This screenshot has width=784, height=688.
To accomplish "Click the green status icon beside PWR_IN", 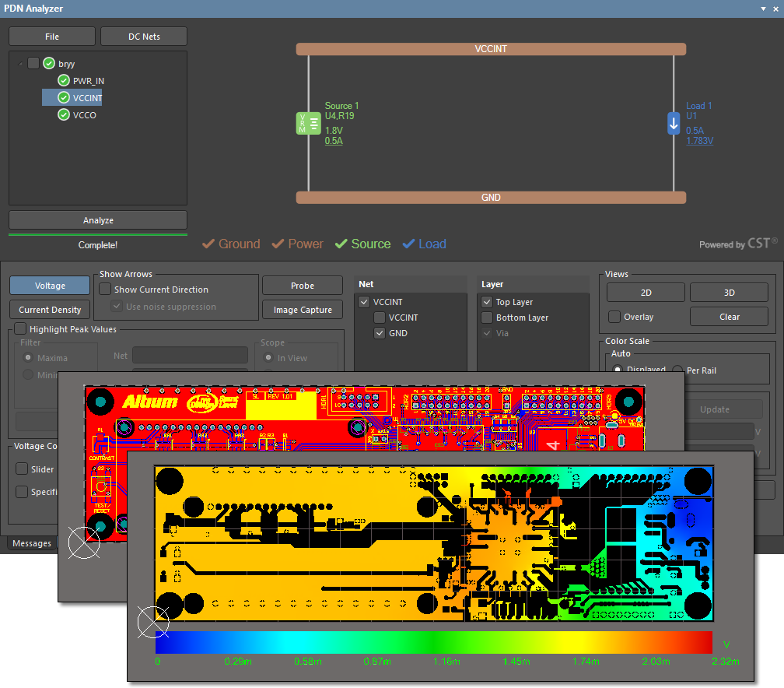I will (x=64, y=80).
